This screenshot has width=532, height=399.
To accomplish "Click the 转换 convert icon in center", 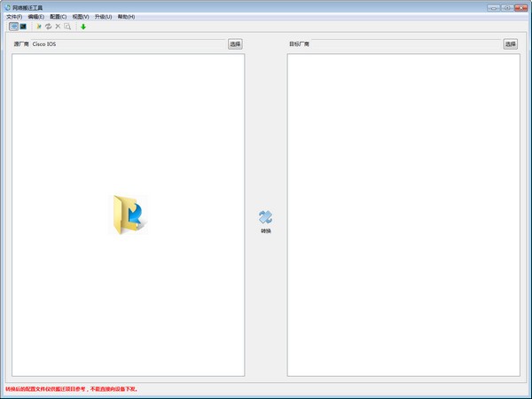I will click(x=266, y=218).
